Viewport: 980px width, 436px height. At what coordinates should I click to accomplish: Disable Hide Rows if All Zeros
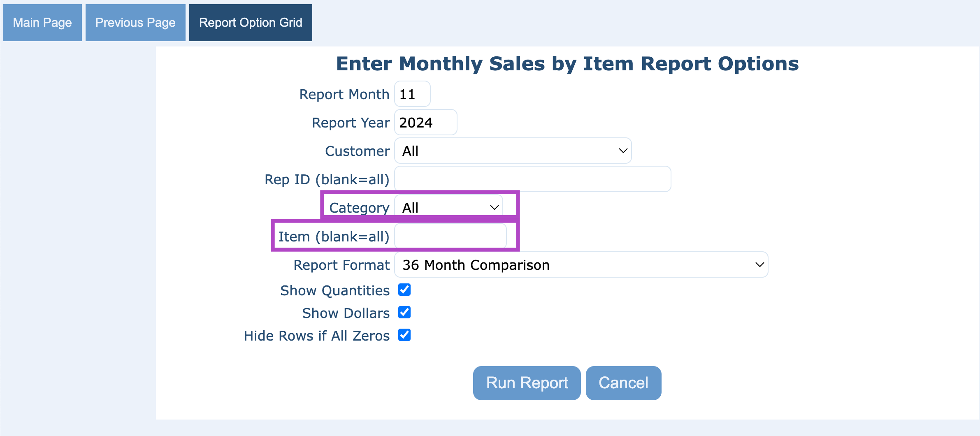(x=404, y=335)
